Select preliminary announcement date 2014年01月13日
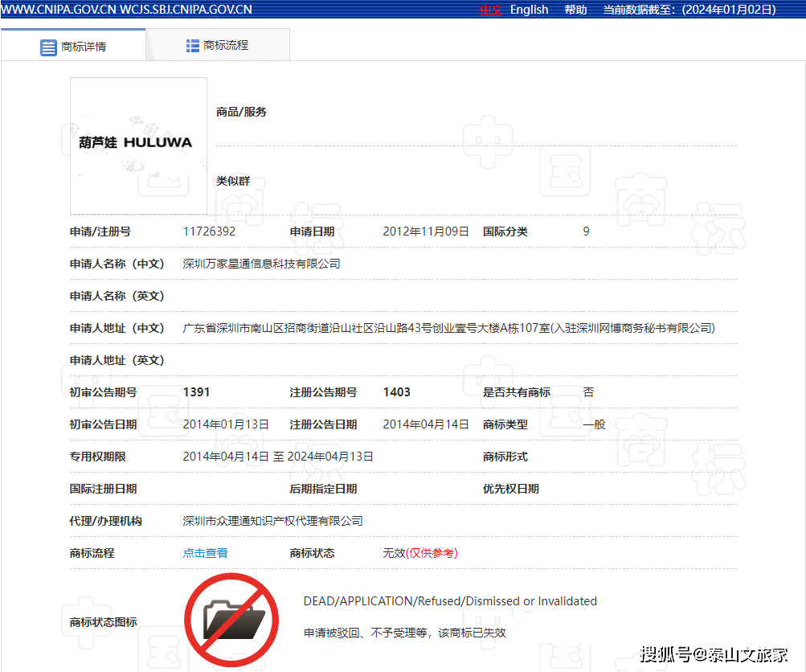 226,424
